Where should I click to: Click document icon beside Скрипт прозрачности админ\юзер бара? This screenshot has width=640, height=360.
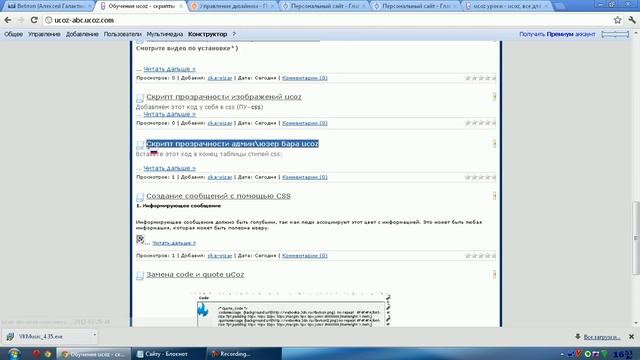[140, 144]
